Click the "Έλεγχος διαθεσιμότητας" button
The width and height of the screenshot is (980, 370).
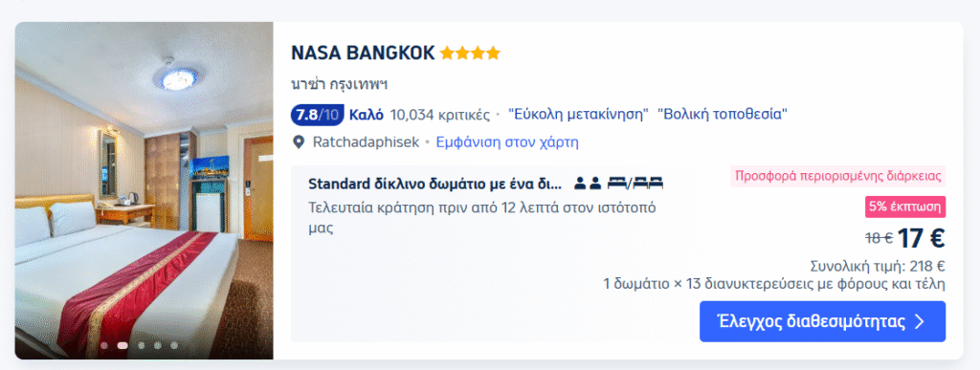822,322
